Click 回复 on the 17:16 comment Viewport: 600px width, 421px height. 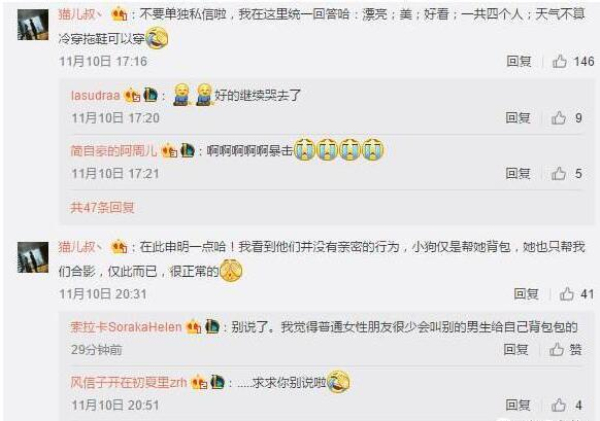(519, 61)
